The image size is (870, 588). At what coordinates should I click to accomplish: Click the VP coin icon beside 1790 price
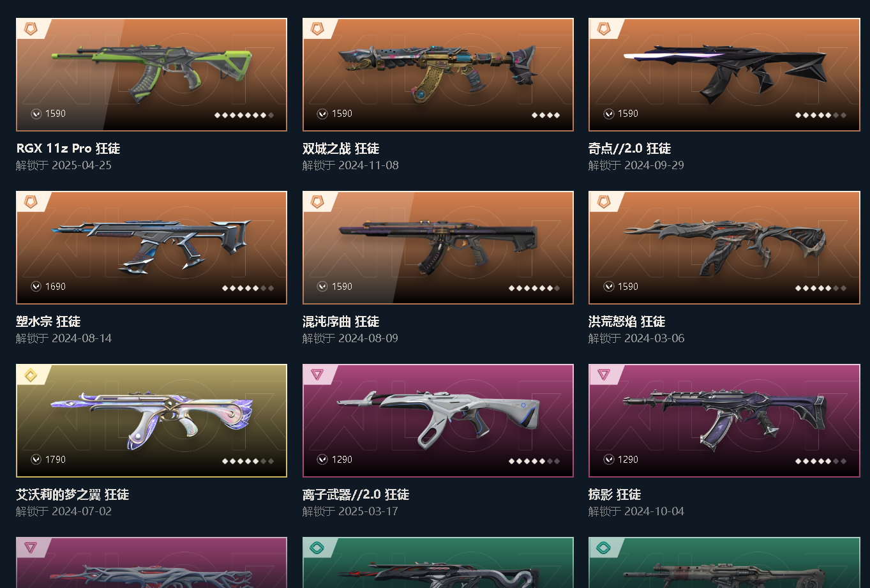[36, 460]
